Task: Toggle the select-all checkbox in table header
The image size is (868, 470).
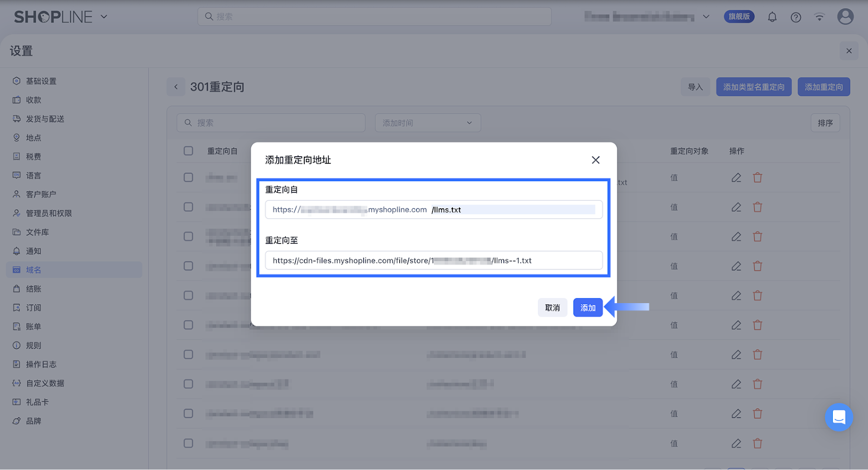Action: click(x=188, y=151)
